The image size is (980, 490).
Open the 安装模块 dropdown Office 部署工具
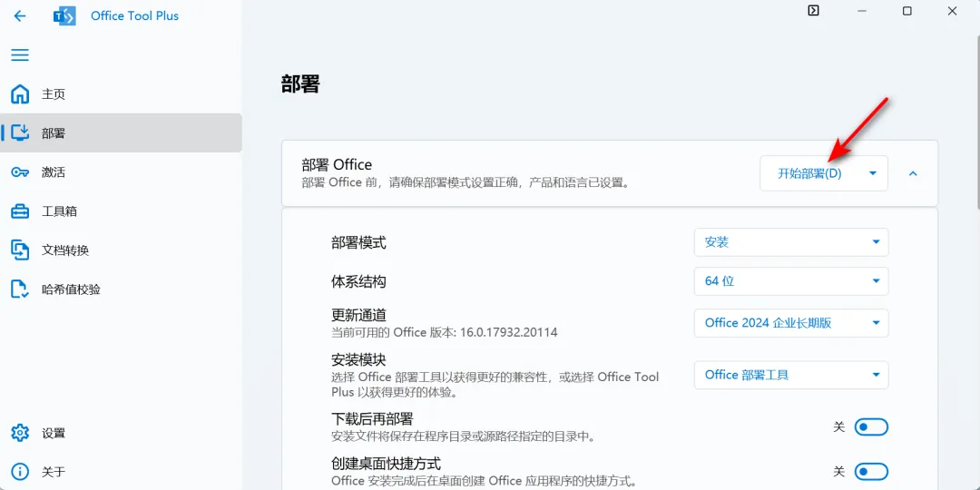click(x=791, y=375)
